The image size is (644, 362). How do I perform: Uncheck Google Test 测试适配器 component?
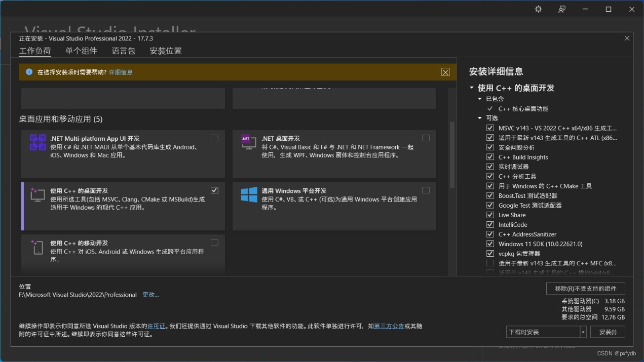click(x=490, y=205)
